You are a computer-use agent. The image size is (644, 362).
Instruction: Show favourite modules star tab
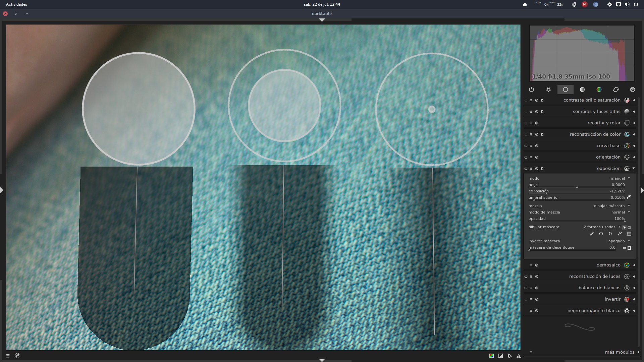point(548,89)
